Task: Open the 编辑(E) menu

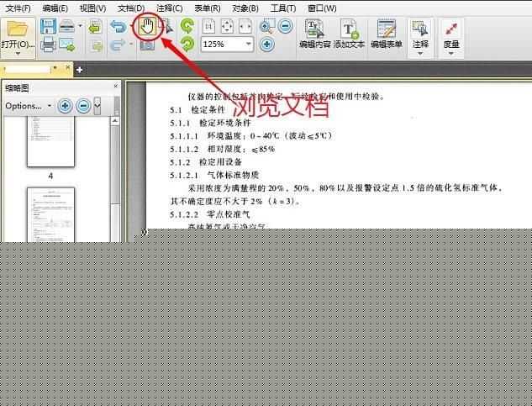Action: 55,8
